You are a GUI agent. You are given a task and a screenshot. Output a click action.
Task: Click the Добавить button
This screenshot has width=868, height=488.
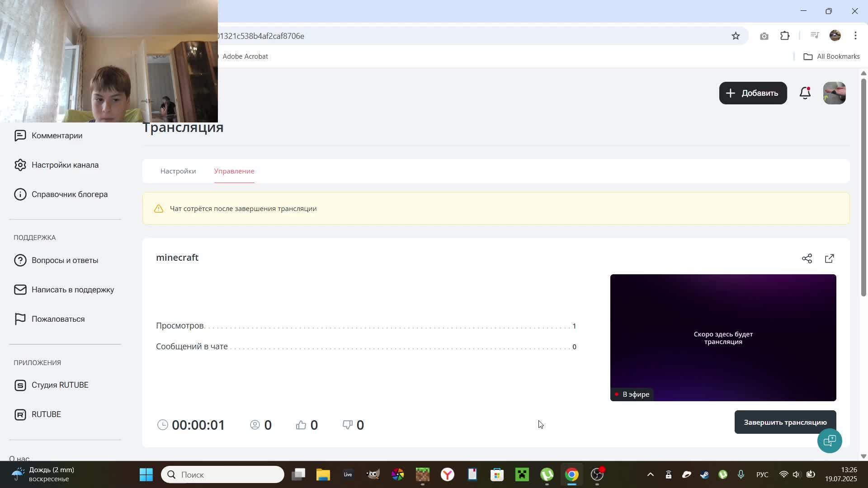(753, 93)
